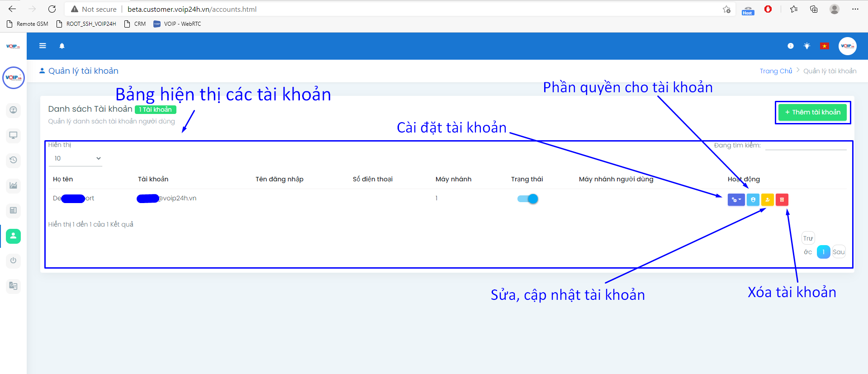The image size is (868, 374).
Task: Open the chart statistics icon in the sidebar
Action: tap(13, 185)
